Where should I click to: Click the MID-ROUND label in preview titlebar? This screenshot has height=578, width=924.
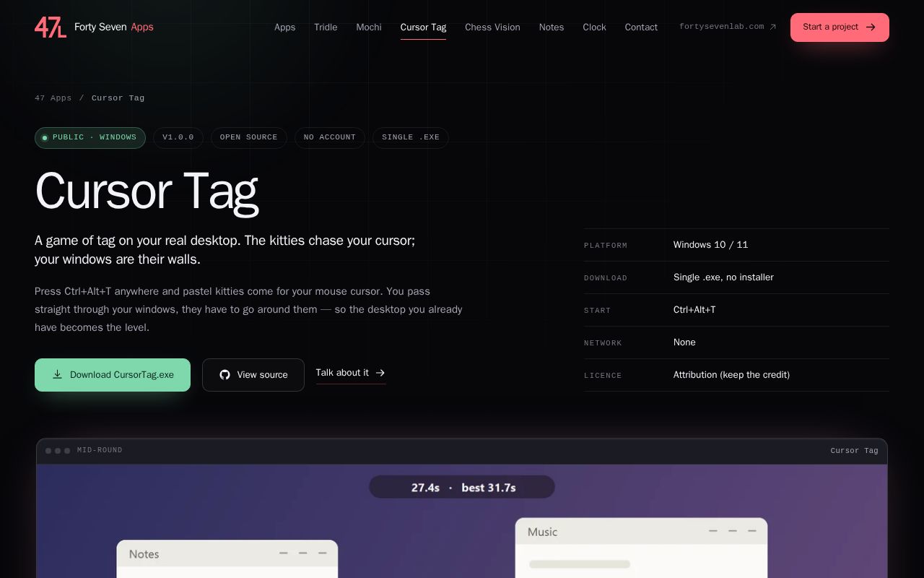(100, 450)
